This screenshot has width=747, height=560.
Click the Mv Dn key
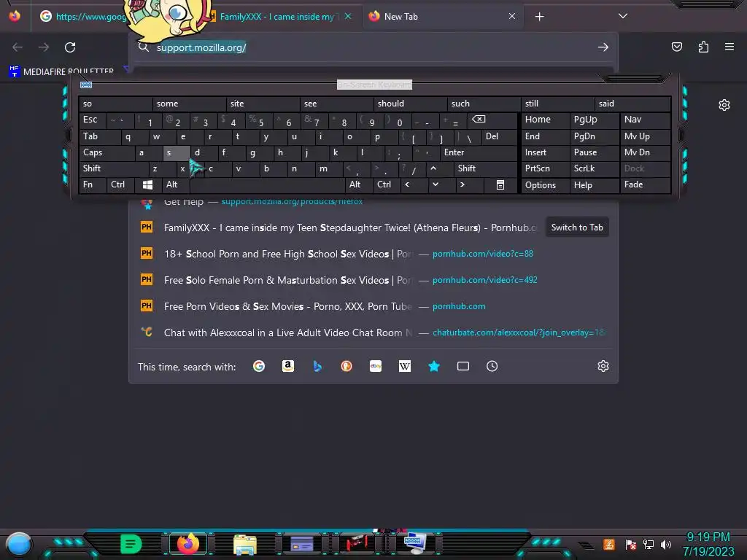point(645,153)
